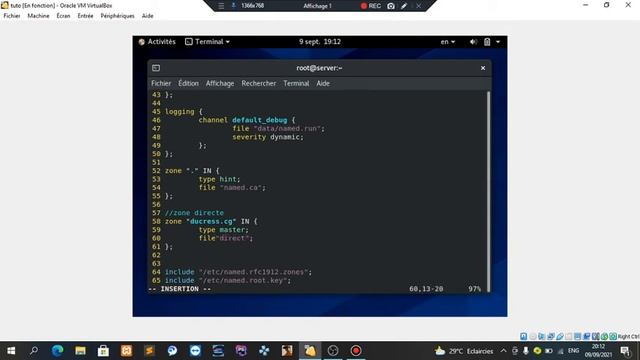Open VirtualBox Périphériques menu
The width and height of the screenshot is (640, 360).
pyautogui.click(x=117, y=16)
